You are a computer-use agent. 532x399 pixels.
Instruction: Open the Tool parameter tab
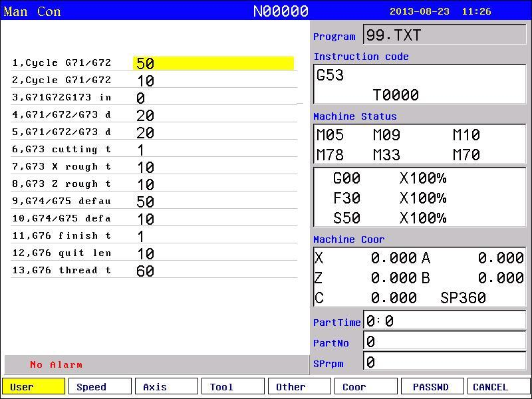(x=233, y=386)
